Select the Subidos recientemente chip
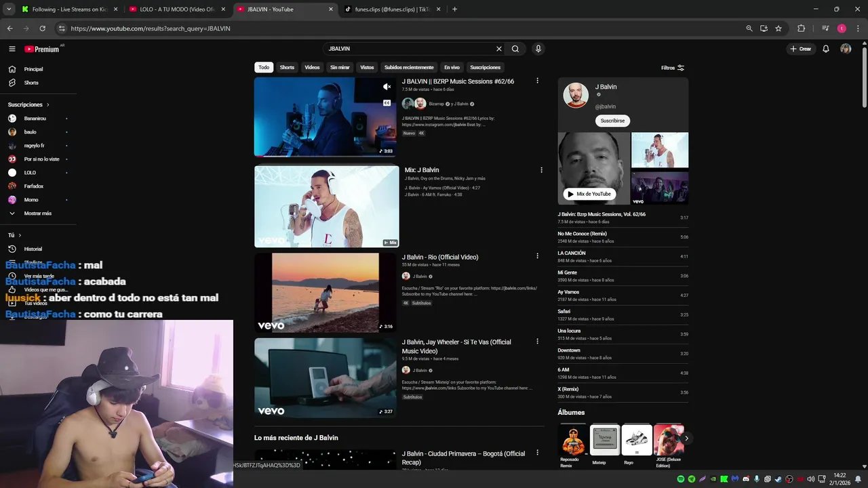 point(409,67)
